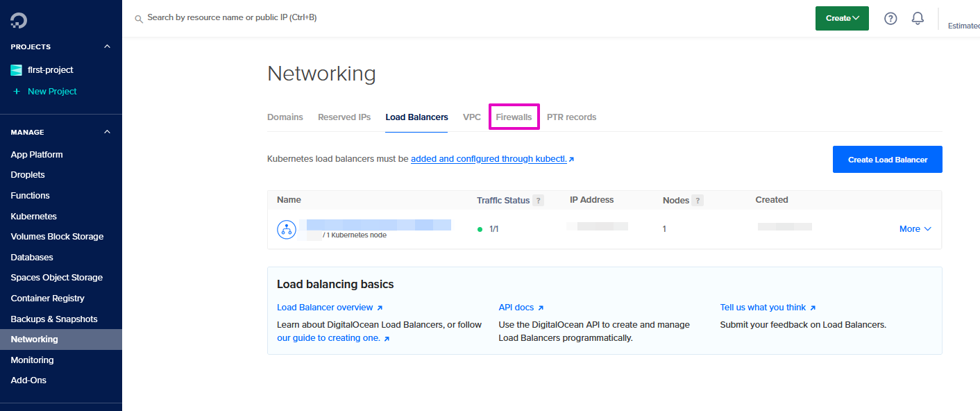Click New Project in the sidebar
The image size is (980, 411).
click(52, 92)
